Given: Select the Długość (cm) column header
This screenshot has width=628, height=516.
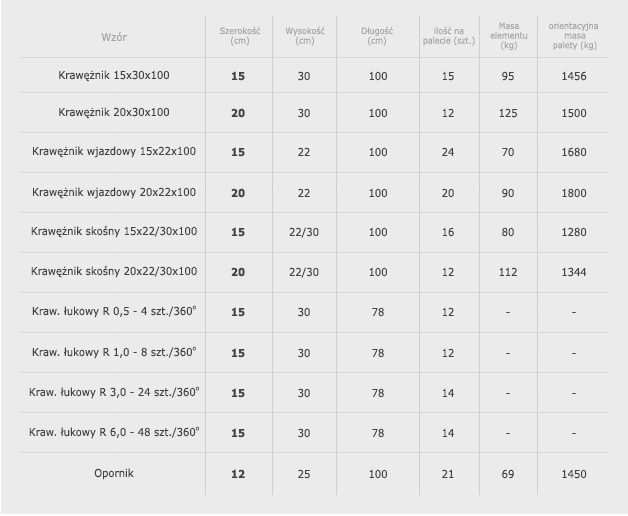Looking at the screenshot, I should (x=377, y=36).
